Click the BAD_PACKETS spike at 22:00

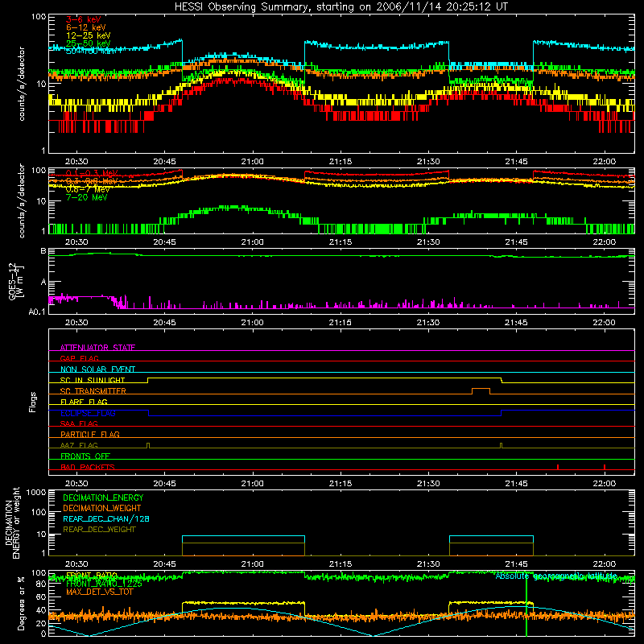pyautogui.click(x=605, y=467)
